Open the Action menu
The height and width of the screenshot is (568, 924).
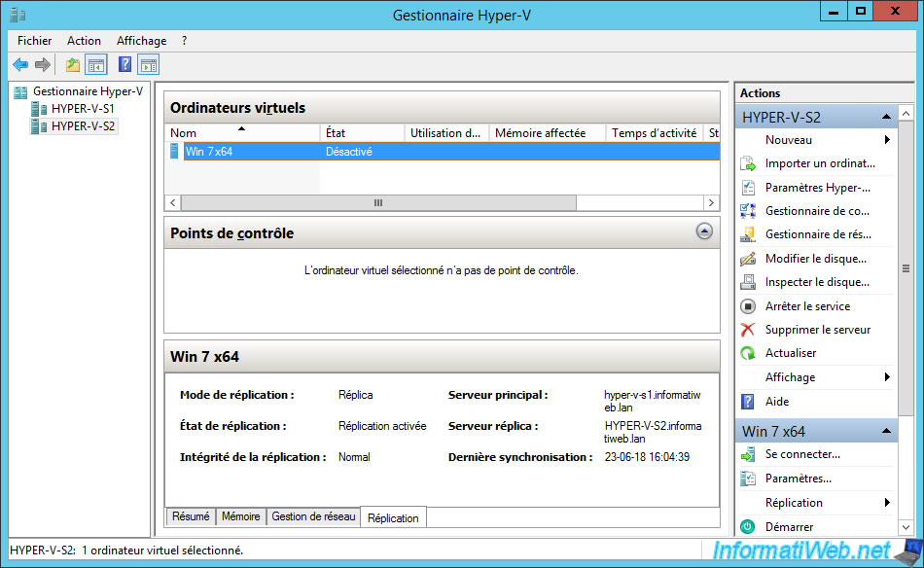point(84,41)
